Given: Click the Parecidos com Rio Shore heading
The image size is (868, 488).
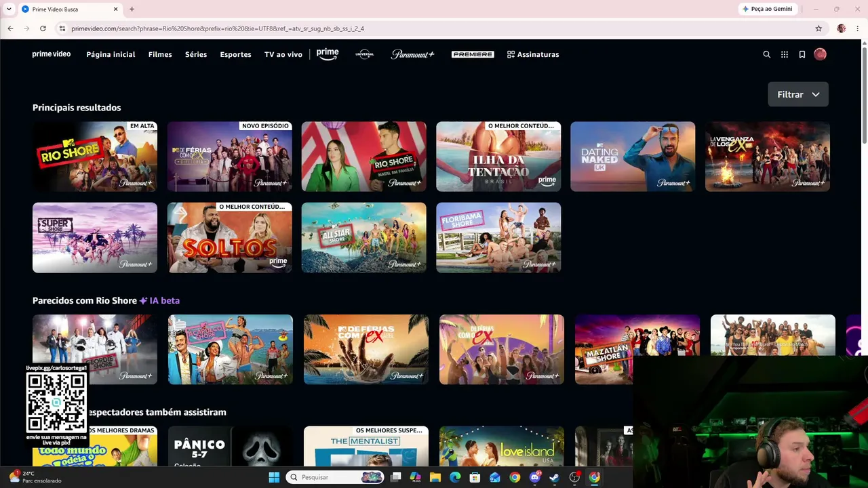Looking at the screenshot, I should click(x=85, y=300).
